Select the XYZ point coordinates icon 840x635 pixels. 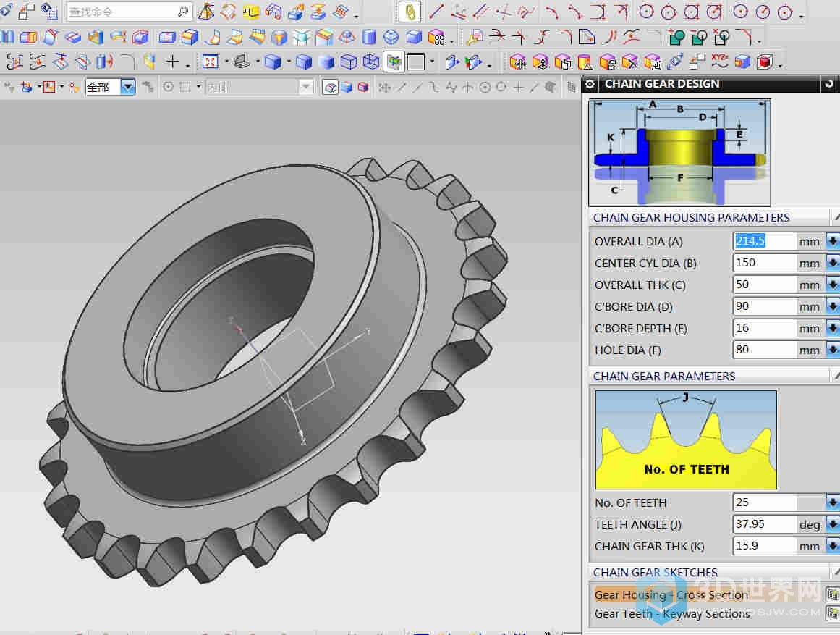point(718,62)
